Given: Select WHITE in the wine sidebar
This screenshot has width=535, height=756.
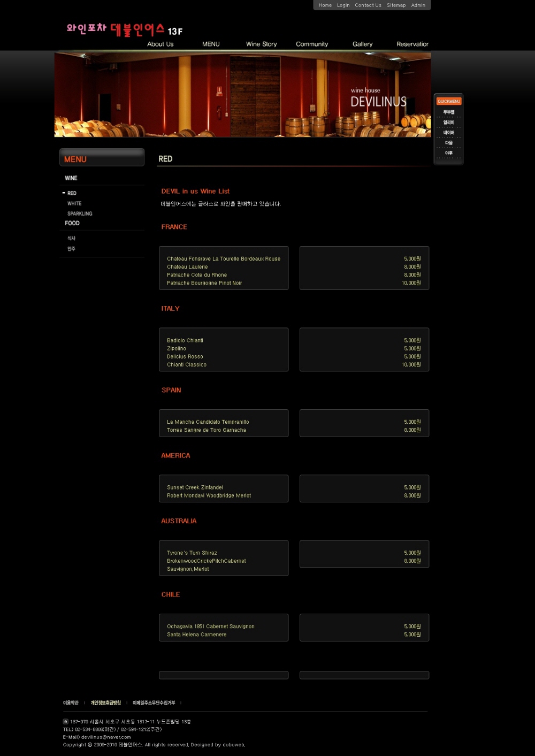Looking at the screenshot, I should [74, 204].
